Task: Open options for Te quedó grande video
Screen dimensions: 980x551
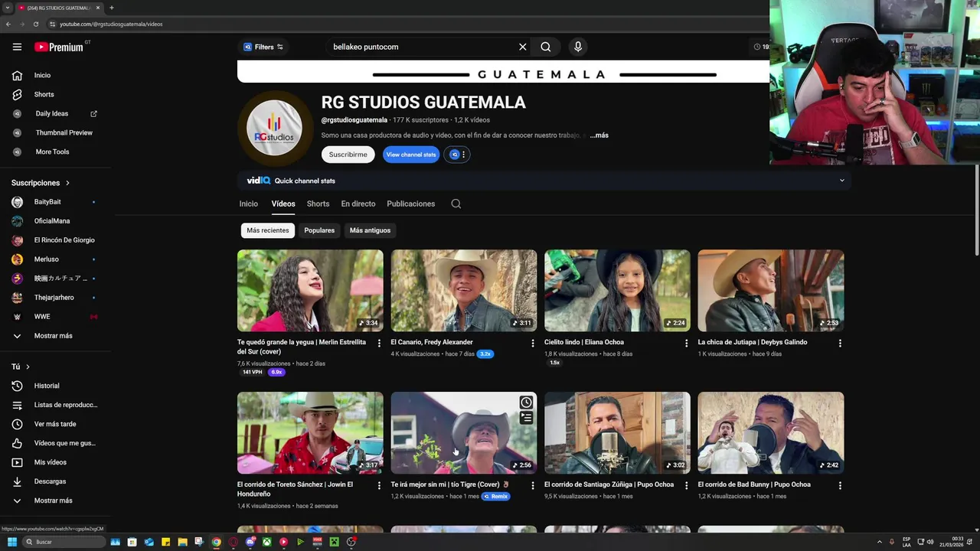Action: coord(379,344)
